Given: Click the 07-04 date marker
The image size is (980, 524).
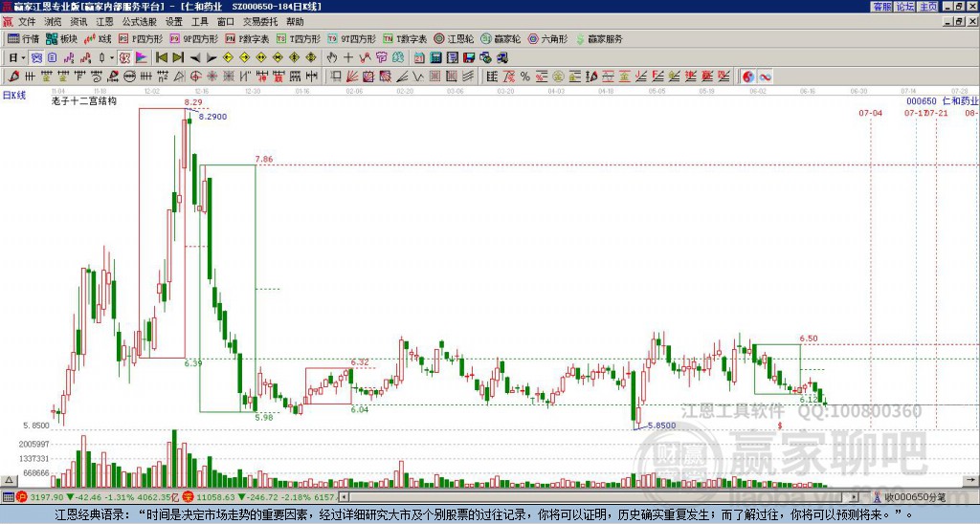Looking at the screenshot, I should (x=871, y=113).
